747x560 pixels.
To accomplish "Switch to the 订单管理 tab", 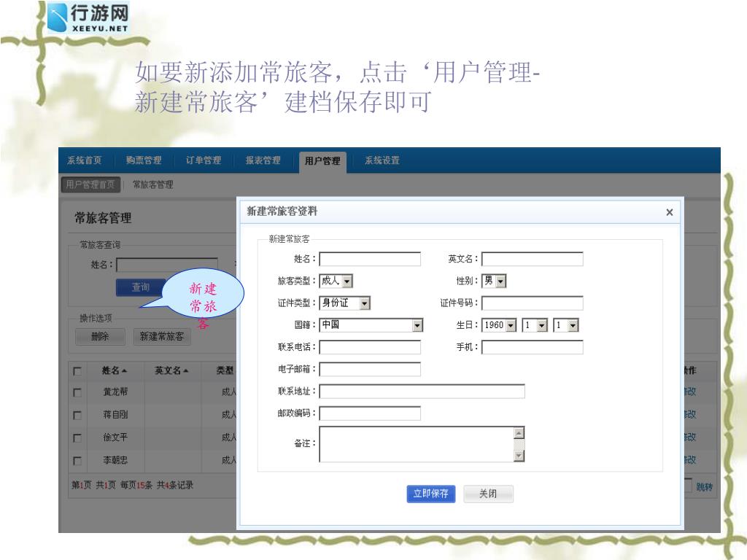I will click(x=204, y=160).
